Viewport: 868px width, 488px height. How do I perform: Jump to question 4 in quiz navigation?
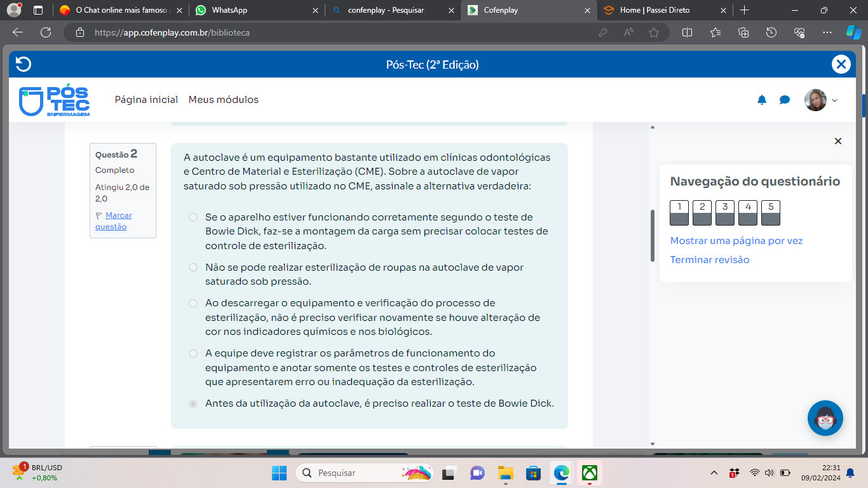pos(748,212)
